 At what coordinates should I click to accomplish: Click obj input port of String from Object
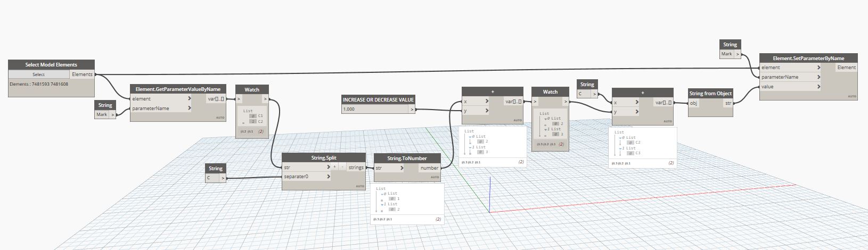tap(694, 103)
